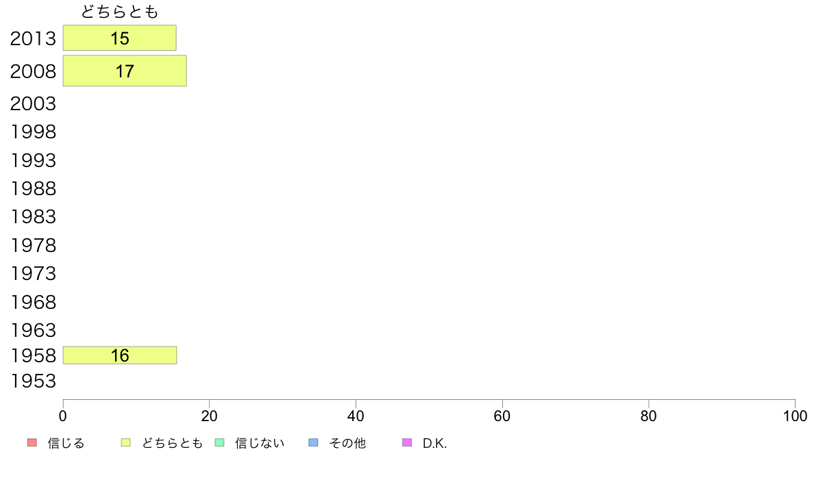Click the 60 axis tick label
Screen dimensions: 814x504
click(x=502, y=416)
